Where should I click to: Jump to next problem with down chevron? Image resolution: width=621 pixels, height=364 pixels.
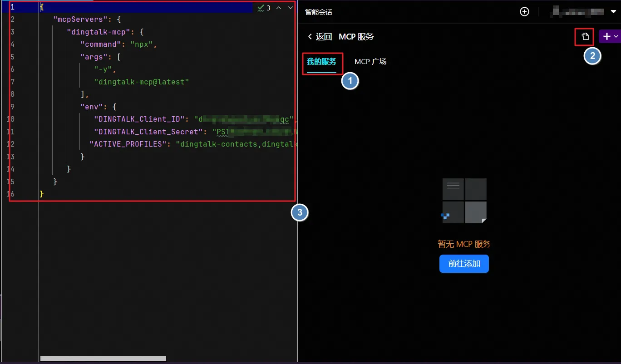[x=290, y=8]
